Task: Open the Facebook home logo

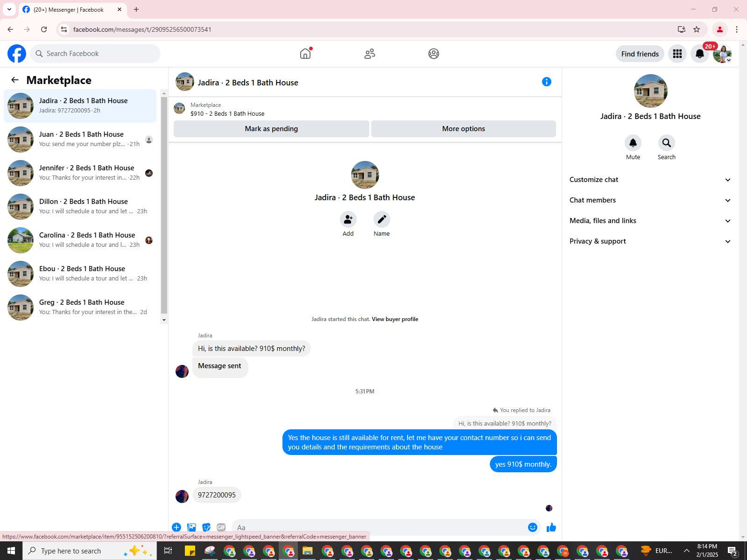Action: point(17,54)
